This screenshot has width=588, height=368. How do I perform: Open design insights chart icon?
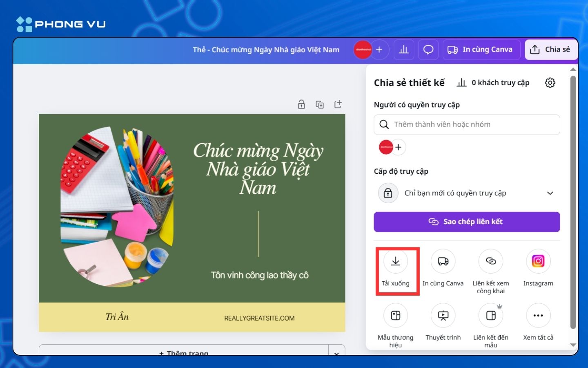click(403, 49)
